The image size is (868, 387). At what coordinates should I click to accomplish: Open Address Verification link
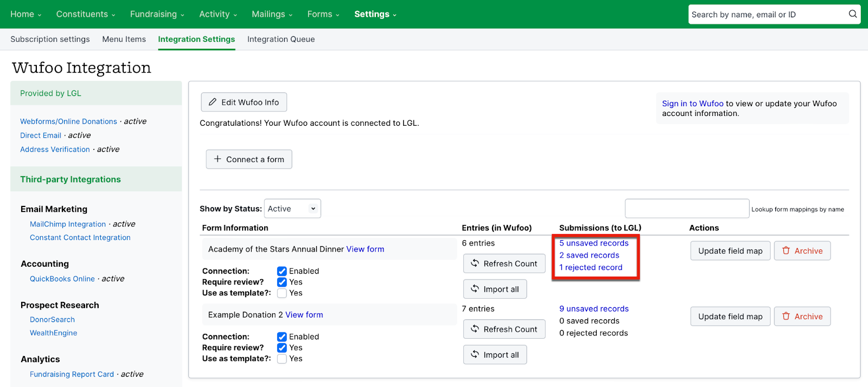pos(55,150)
